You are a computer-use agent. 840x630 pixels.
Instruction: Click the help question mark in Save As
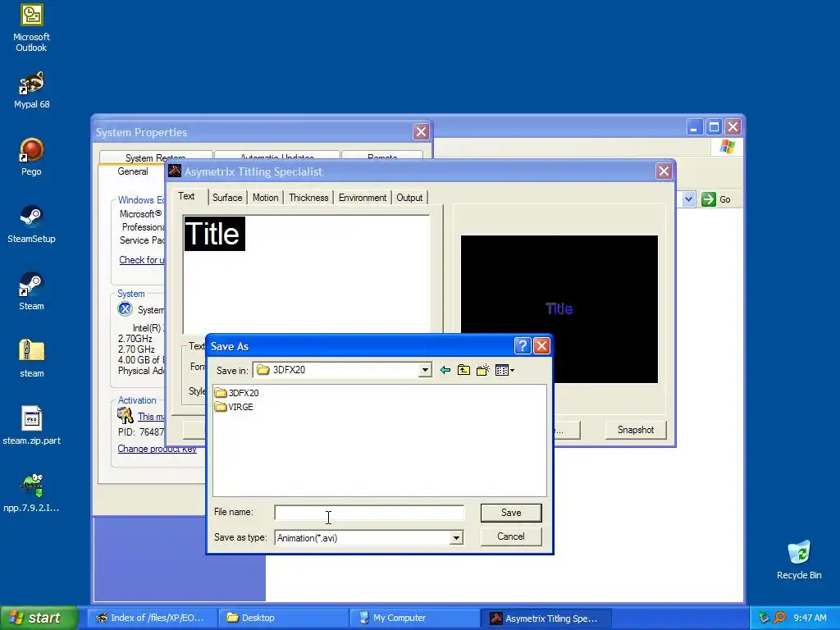[x=523, y=346]
